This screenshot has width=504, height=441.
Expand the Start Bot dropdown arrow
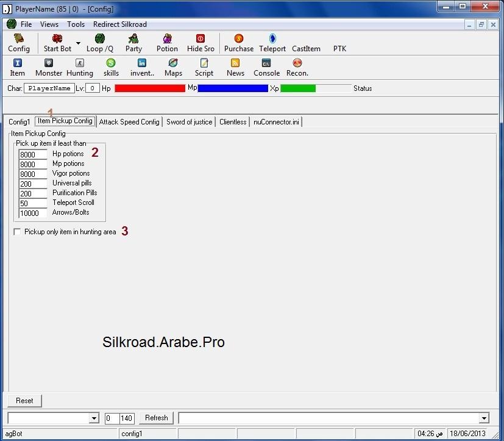pyautogui.click(x=78, y=43)
